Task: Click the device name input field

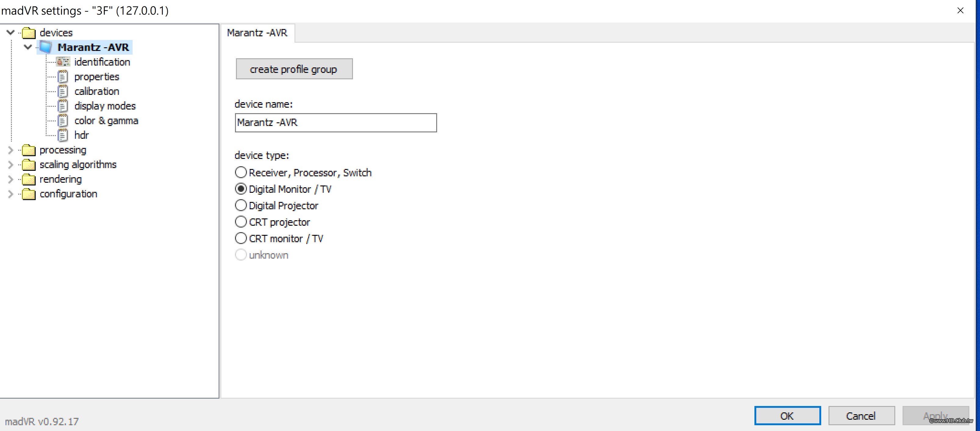Action: pyautogui.click(x=336, y=123)
